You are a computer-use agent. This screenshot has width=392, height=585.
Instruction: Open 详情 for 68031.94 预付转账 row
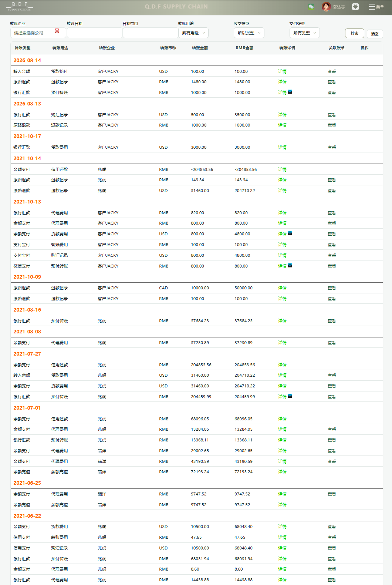282,559
